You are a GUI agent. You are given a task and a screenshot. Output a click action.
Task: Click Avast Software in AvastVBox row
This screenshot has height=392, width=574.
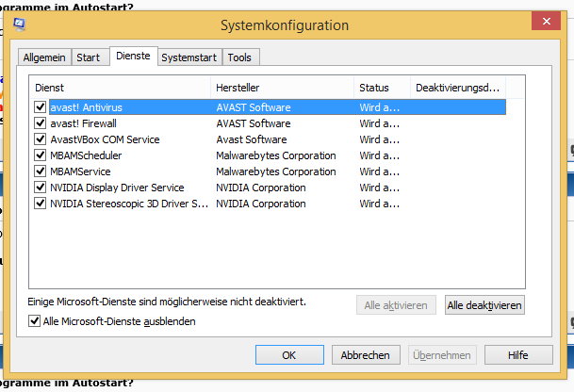(252, 139)
